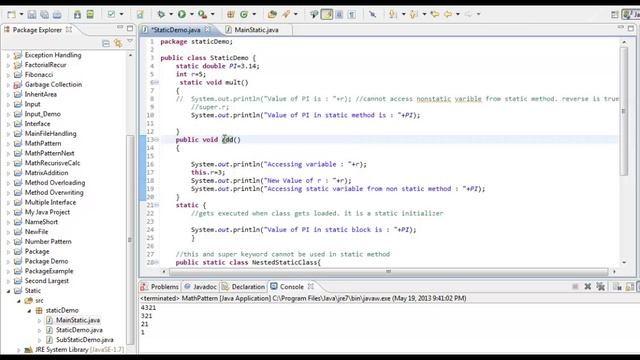
Task: Click the New Java Package icon
Action: click(x=231, y=14)
